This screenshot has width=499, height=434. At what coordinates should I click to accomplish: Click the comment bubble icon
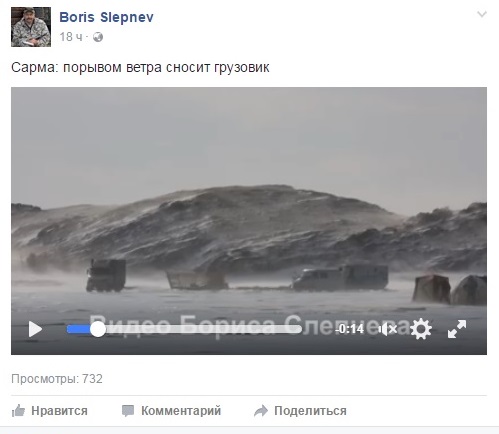128,411
